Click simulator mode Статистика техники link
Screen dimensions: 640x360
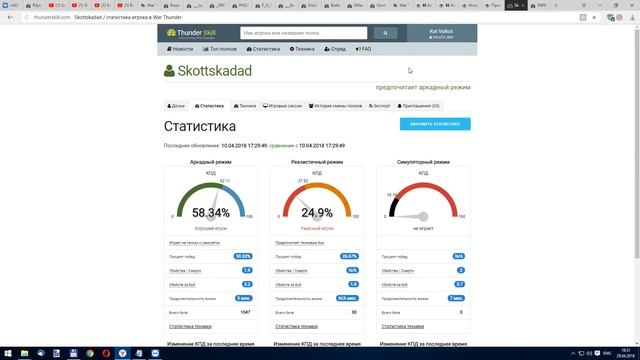[x=403, y=327]
